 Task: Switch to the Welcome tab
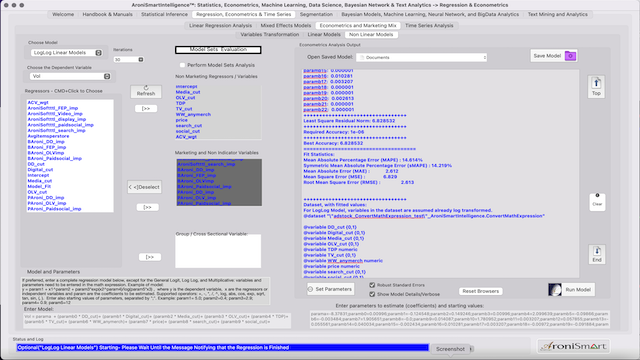[x=63, y=14]
